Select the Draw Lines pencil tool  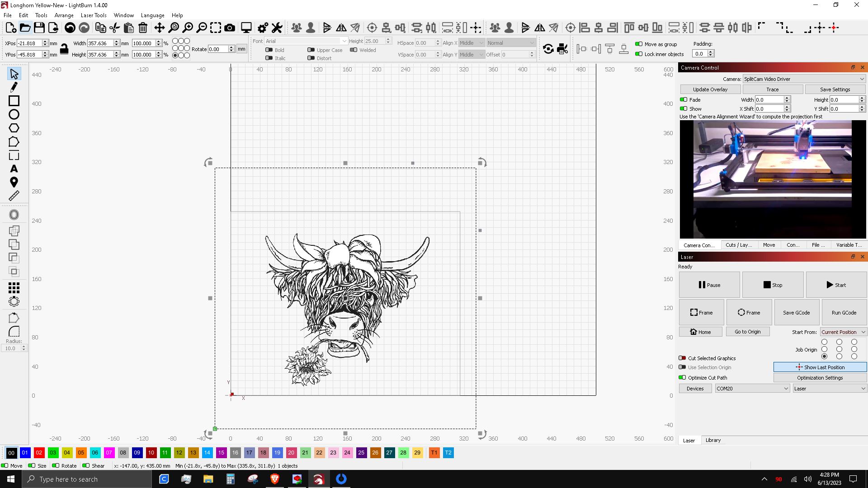14,87
